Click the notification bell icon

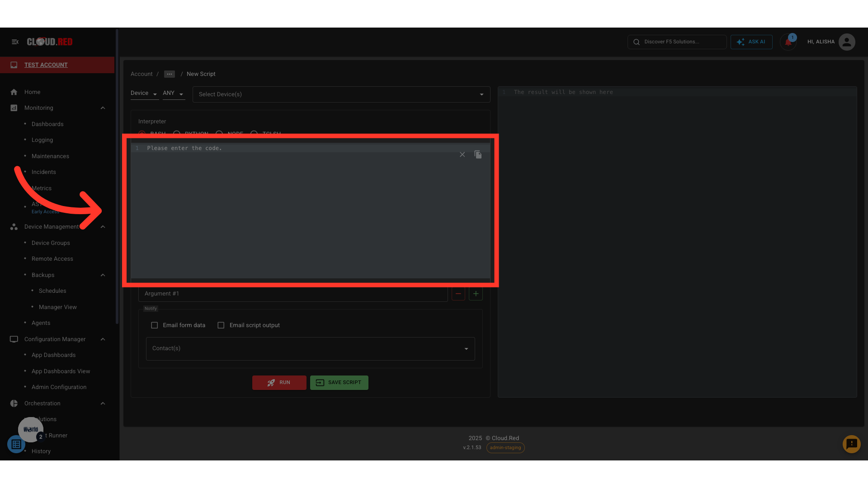(x=788, y=42)
